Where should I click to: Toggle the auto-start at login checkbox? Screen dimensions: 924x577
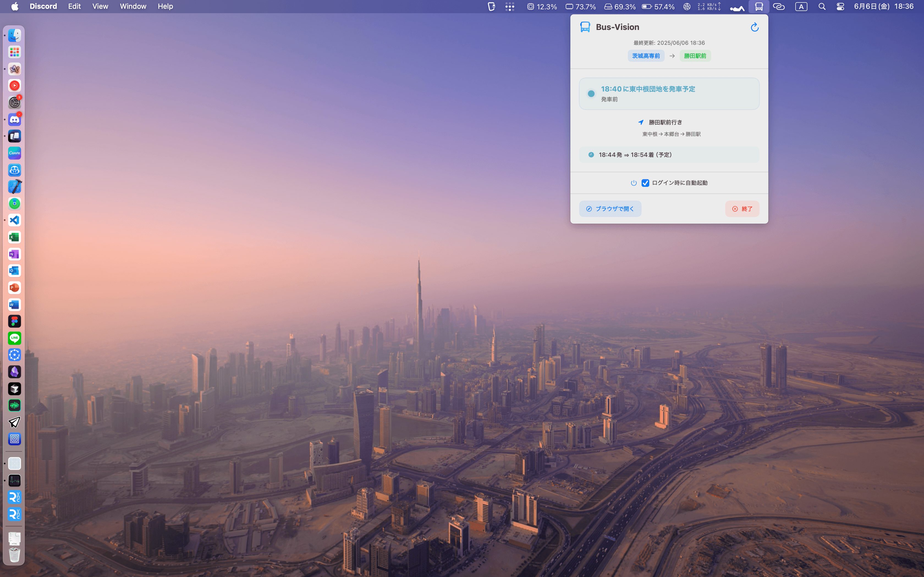point(645,183)
